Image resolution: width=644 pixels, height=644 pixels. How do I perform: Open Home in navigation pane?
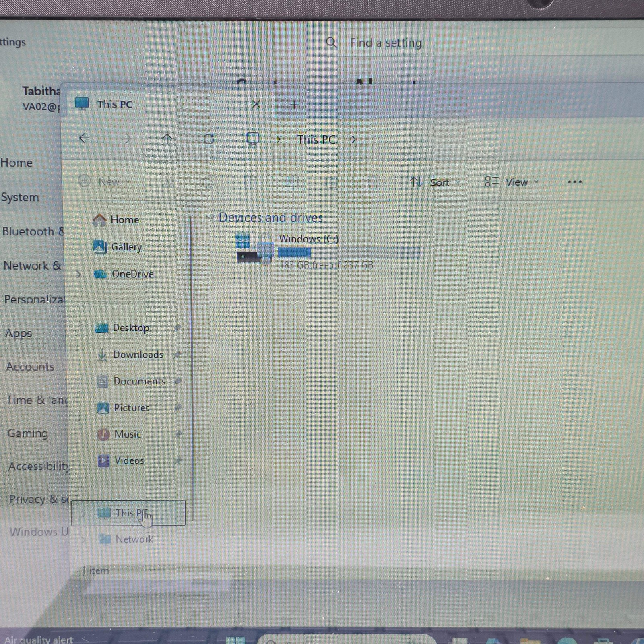tap(125, 220)
